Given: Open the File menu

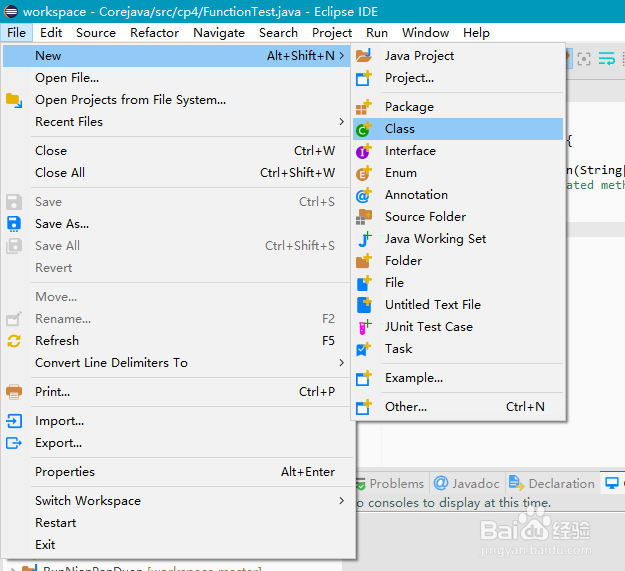Looking at the screenshot, I should (x=16, y=33).
